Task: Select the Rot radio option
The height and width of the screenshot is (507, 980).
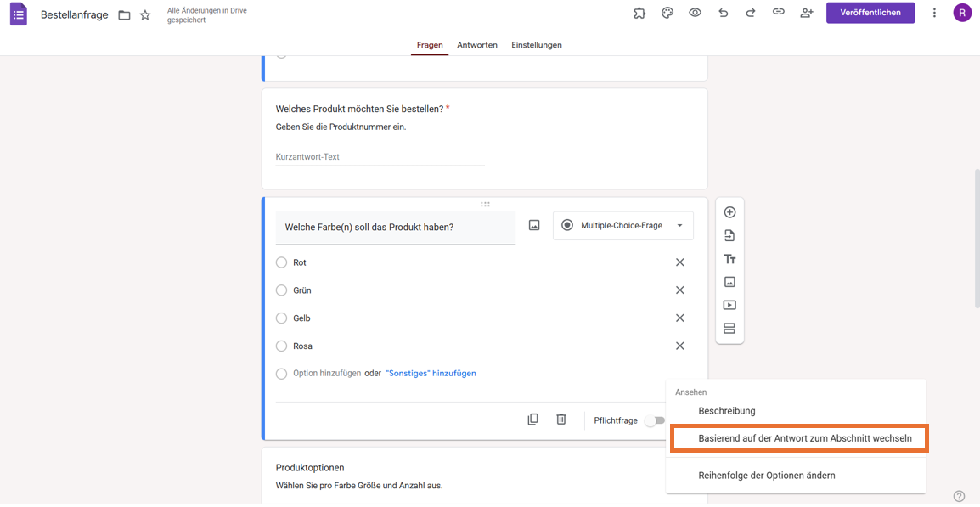Action: (281, 262)
